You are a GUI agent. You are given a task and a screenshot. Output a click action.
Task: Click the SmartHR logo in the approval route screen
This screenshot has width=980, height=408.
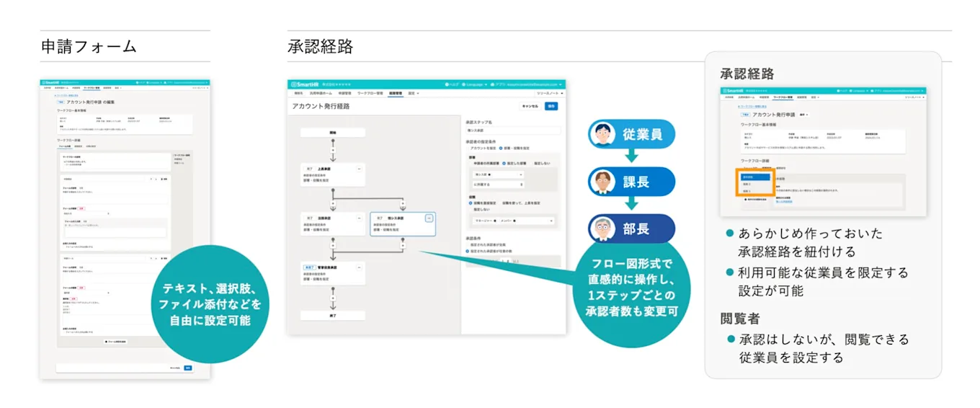304,84
